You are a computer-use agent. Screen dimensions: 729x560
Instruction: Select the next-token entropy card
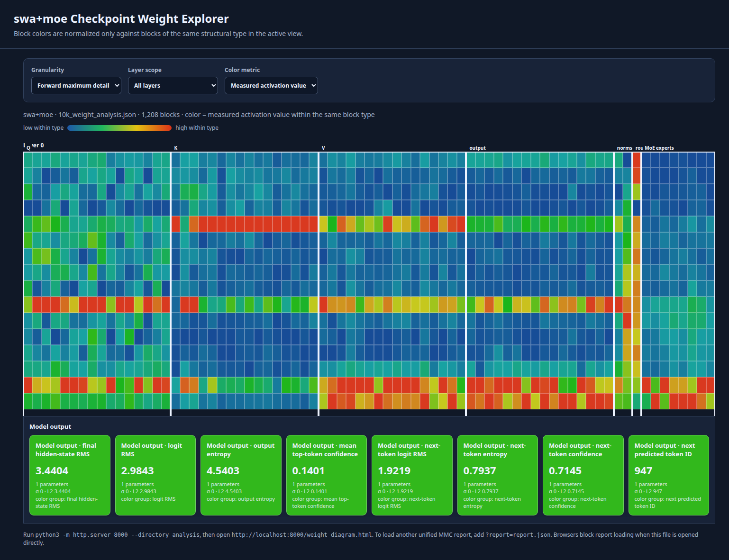pyautogui.click(x=498, y=475)
